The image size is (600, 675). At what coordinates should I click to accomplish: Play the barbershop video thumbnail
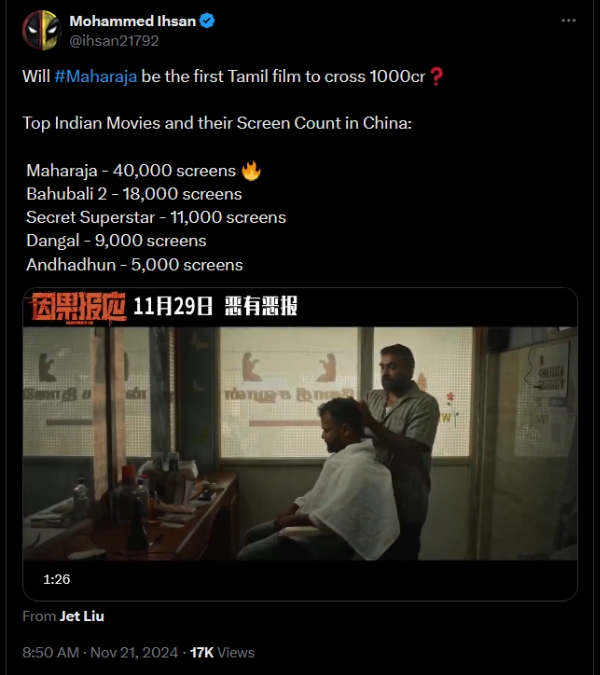pyautogui.click(x=300, y=443)
